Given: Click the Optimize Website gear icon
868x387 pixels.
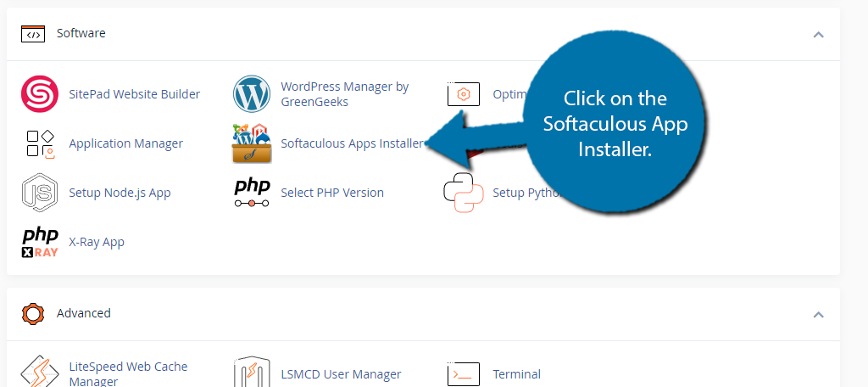Looking at the screenshot, I should (x=464, y=94).
